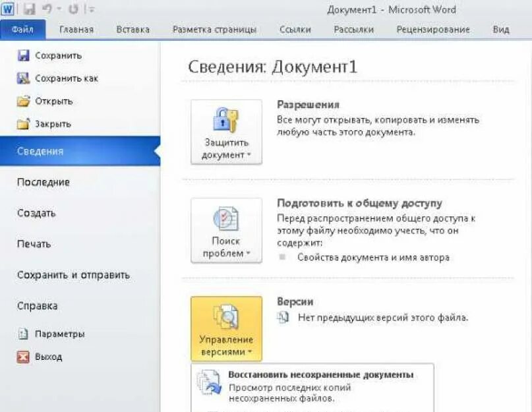Click the Версии heading

click(295, 301)
